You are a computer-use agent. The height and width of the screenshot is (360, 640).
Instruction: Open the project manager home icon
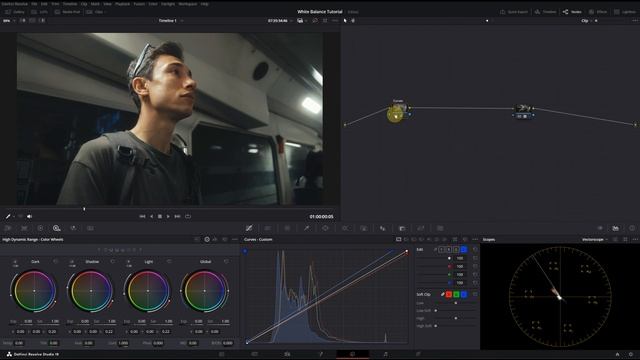(x=617, y=354)
